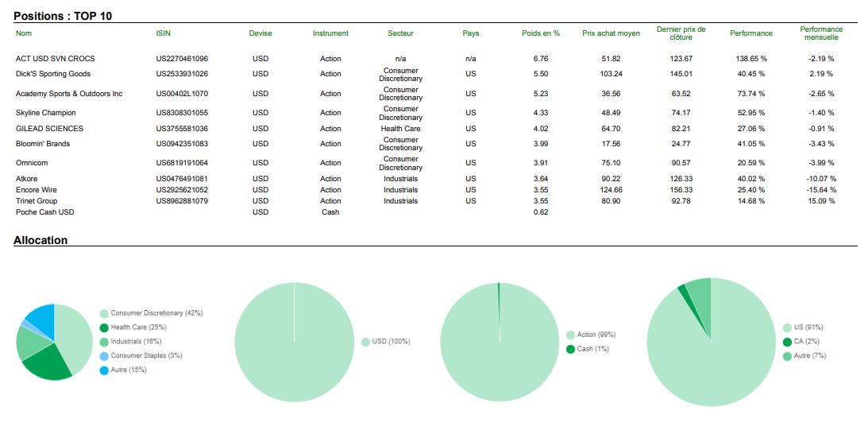Click the CA (2%) legend color dot

787,342
